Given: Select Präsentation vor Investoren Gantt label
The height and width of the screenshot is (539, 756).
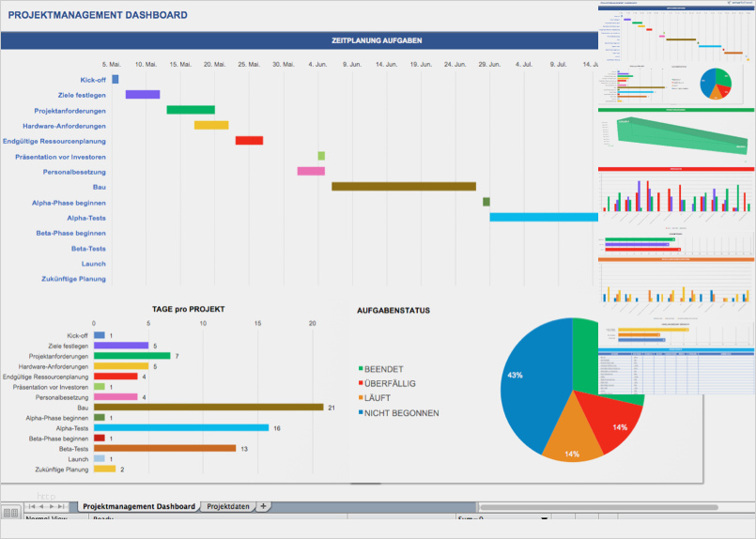Looking at the screenshot, I should [x=60, y=157].
